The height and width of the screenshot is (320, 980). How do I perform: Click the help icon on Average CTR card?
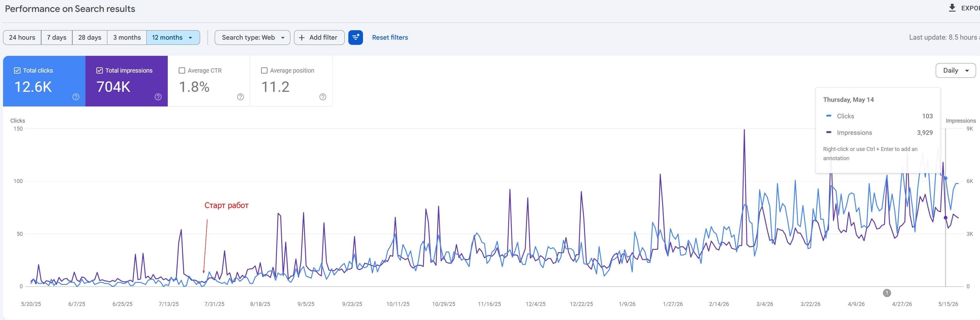240,97
